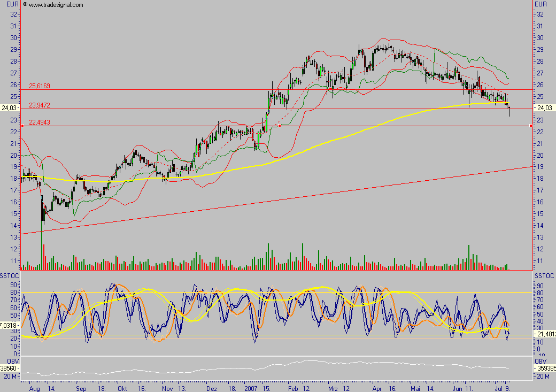Select the 7,0318 SSTOC value label
The height and width of the screenshot is (392, 556).
pyautogui.click(x=8, y=324)
